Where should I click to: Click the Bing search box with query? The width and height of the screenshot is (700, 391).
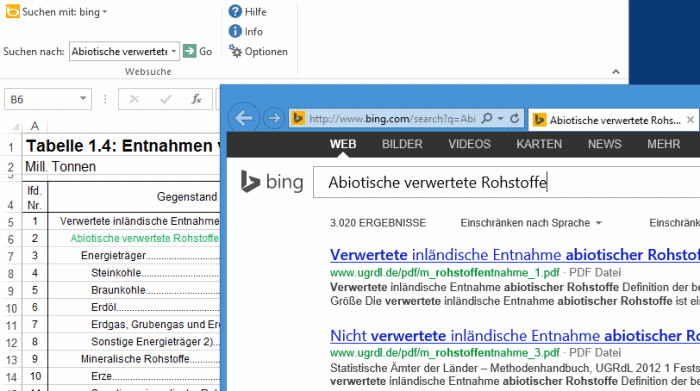pyautogui.click(x=506, y=182)
